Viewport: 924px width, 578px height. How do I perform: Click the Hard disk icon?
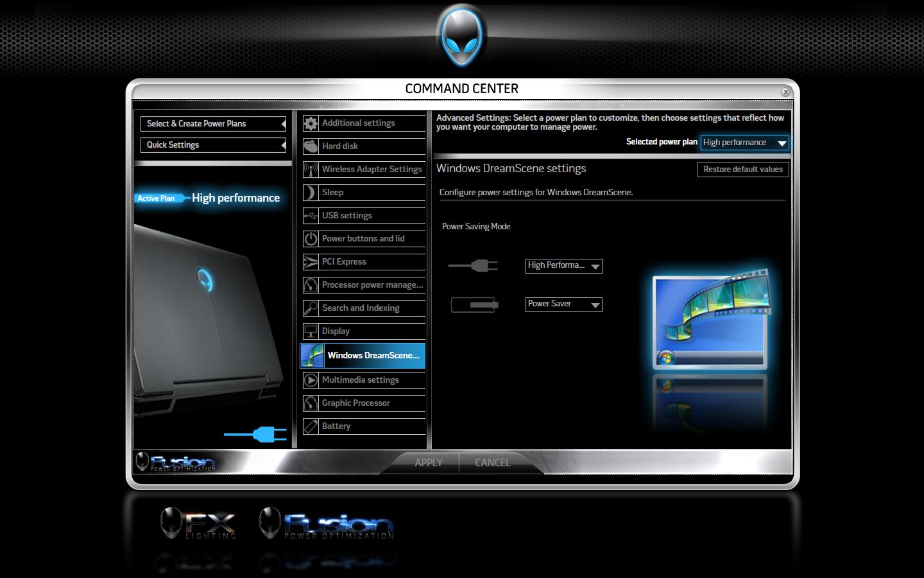pyautogui.click(x=311, y=146)
